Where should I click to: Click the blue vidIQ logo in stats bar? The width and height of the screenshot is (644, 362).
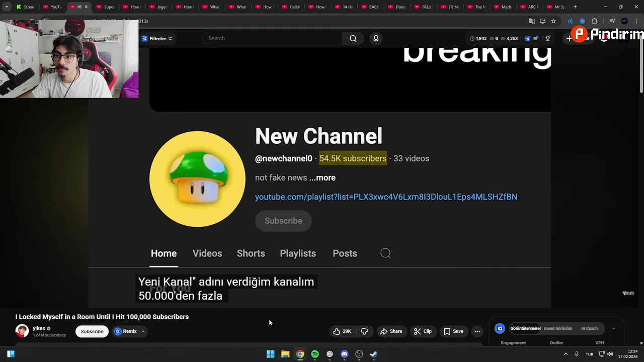[x=527, y=39]
